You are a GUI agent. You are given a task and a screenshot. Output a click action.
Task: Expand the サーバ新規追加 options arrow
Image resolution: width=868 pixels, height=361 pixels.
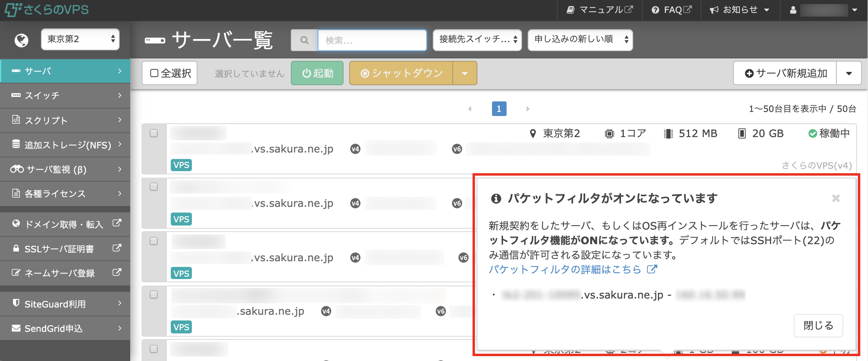(849, 73)
